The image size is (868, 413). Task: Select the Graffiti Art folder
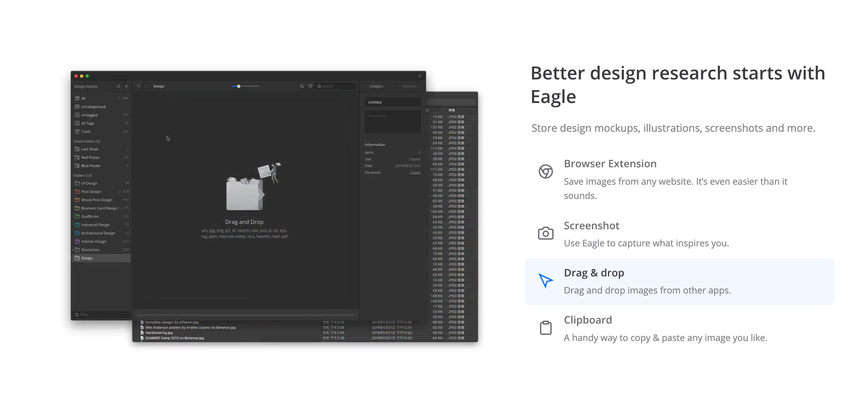(101, 216)
